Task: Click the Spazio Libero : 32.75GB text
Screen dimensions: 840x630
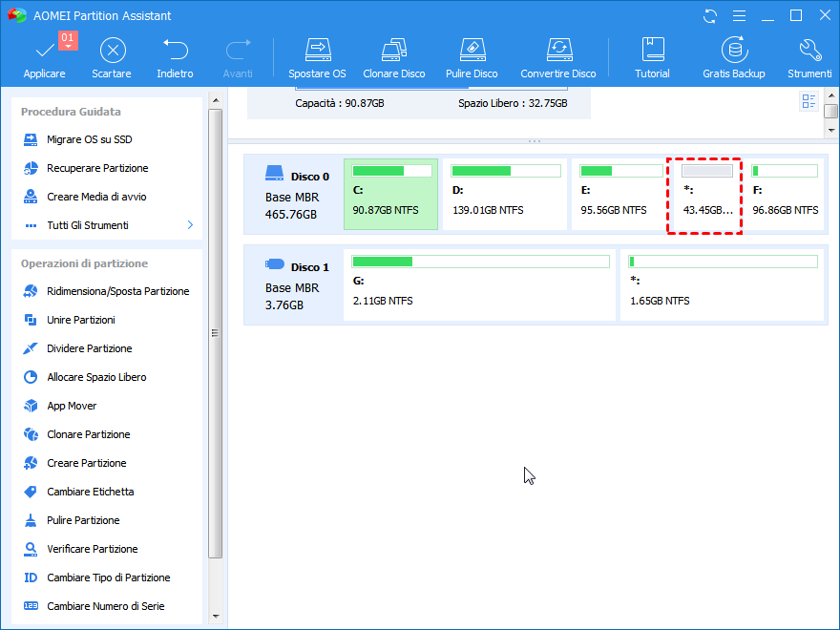Action: tap(513, 103)
